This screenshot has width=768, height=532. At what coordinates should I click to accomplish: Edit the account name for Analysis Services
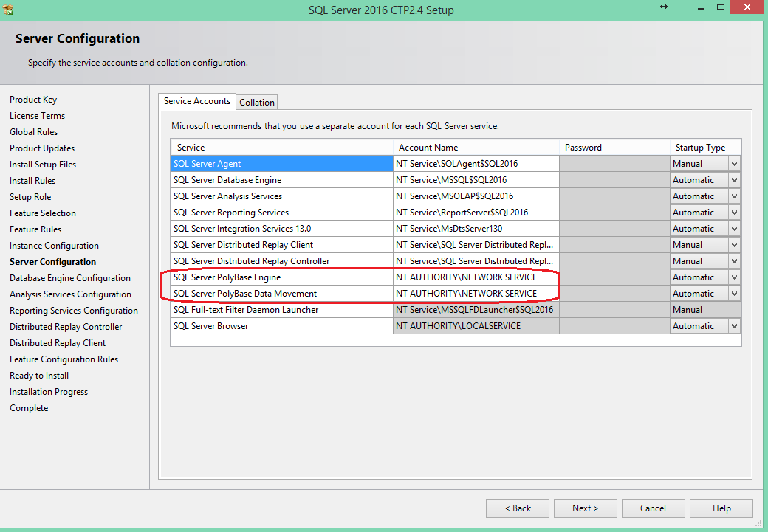476,196
